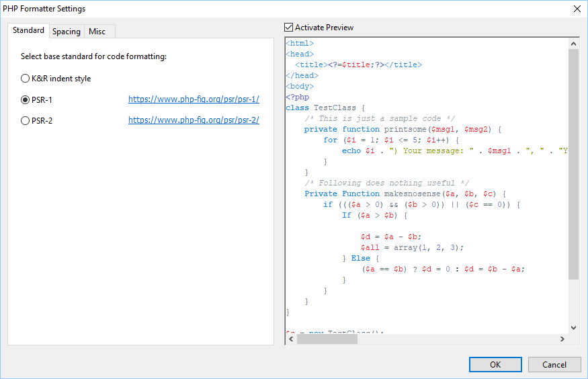588x379 pixels.
Task: Switch to the Spacing tab
Action: [67, 32]
